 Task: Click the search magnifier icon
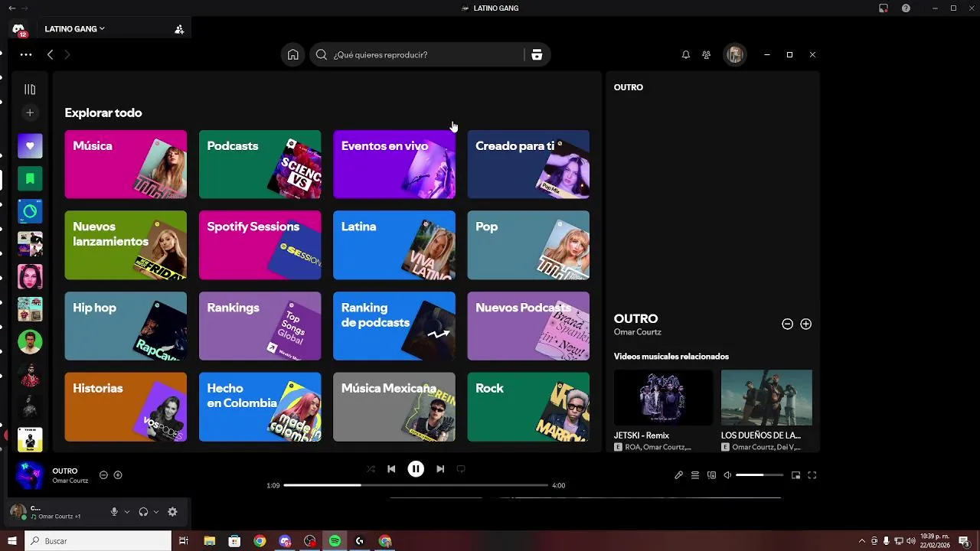click(x=322, y=54)
